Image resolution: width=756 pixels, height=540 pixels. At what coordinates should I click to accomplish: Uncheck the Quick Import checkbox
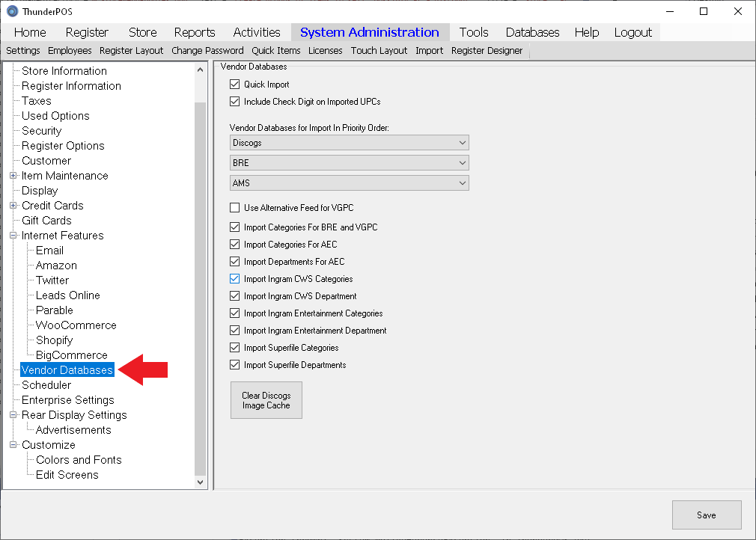tap(235, 85)
